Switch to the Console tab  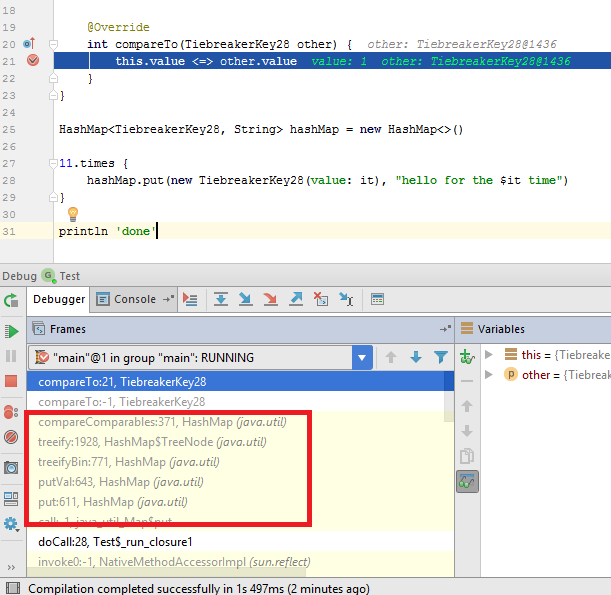coord(134,299)
